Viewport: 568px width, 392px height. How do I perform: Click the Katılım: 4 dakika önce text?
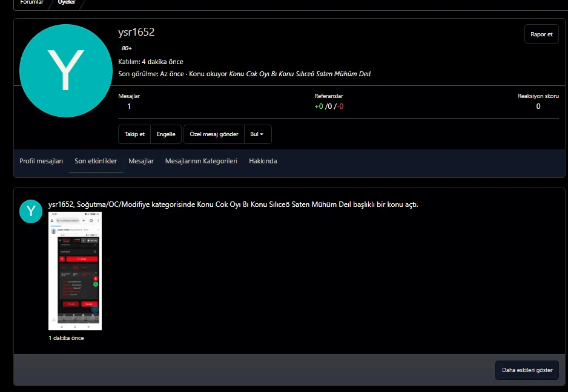click(x=151, y=62)
